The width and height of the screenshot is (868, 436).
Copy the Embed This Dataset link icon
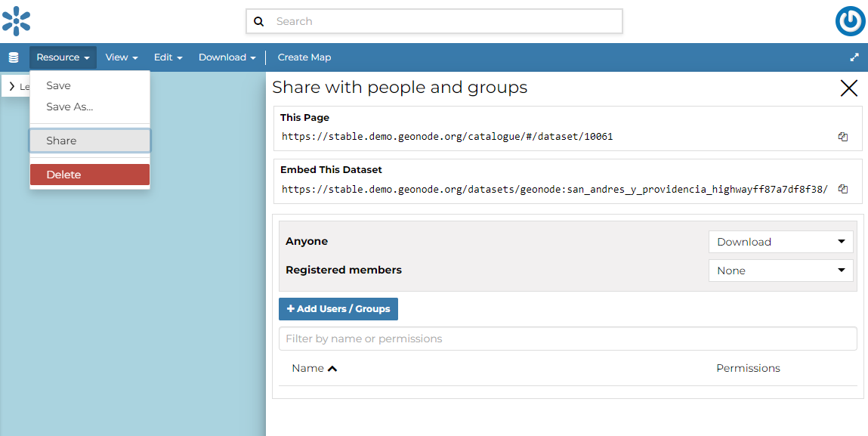click(843, 188)
